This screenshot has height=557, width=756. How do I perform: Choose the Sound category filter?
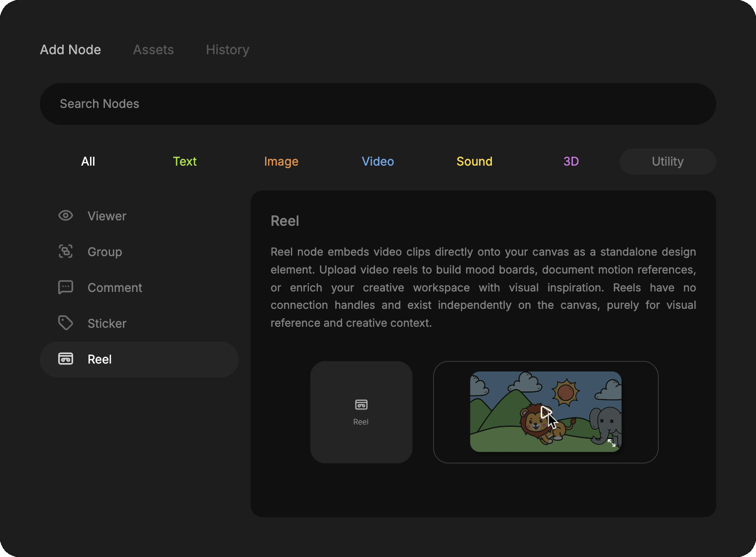(x=474, y=162)
